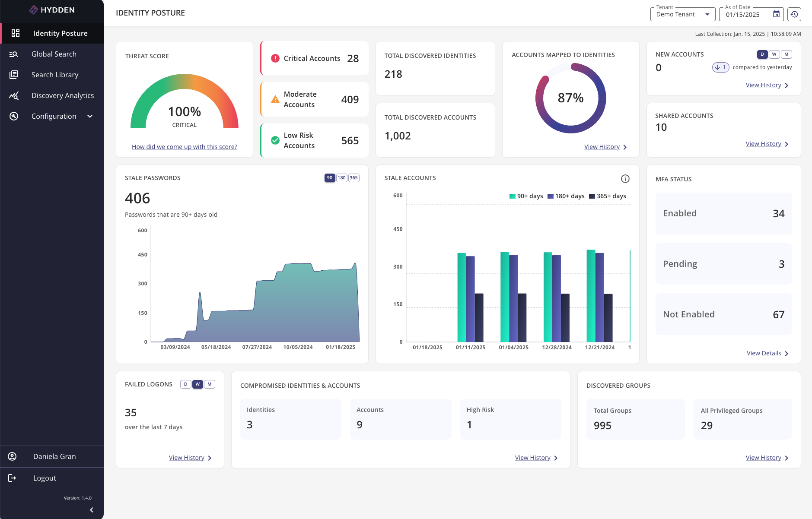Open the Identity Posture menu item
This screenshot has height=519, width=812.
[x=60, y=33]
